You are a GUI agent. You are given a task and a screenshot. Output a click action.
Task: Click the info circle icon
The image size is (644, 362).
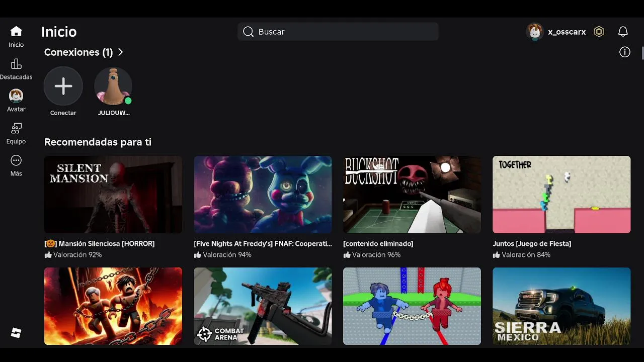pos(625,52)
